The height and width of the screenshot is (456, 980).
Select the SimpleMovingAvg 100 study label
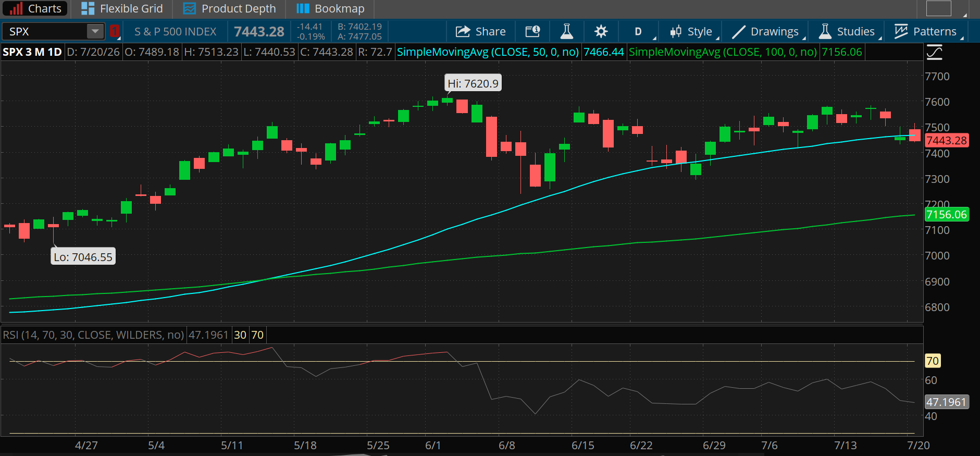(723, 52)
